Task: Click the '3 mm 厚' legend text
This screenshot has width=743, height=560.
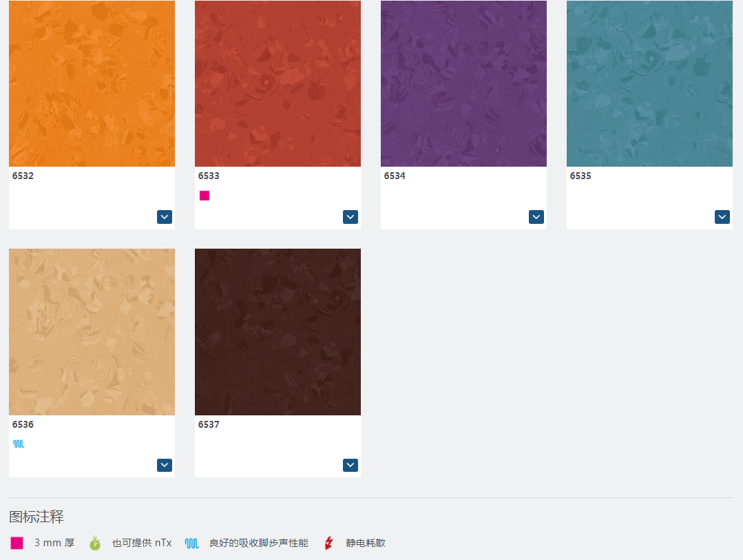Action: point(54,543)
